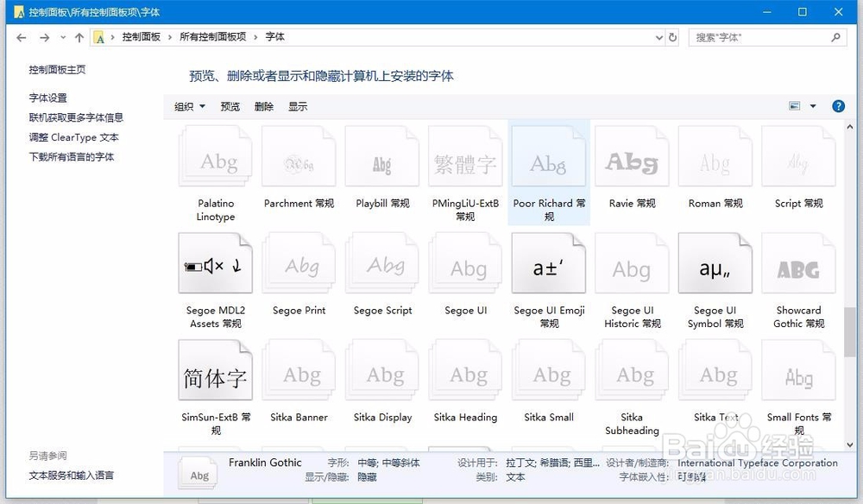Select the Sitka Subheading font icon
The height and width of the screenshot is (504, 863).
coord(633,370)
